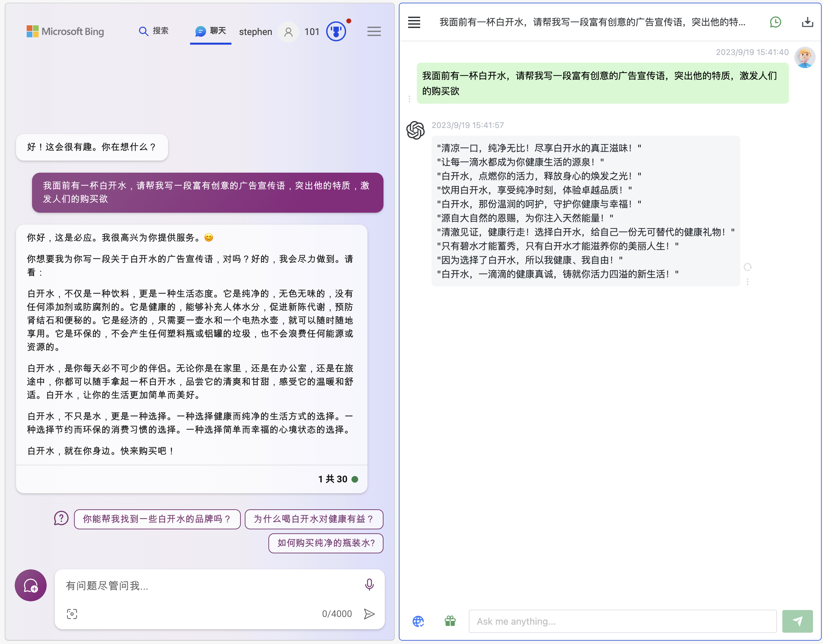Open Microsoft Rewards trophy icon
The width and height of the screenshot is (823, 644).
point(336,31)
